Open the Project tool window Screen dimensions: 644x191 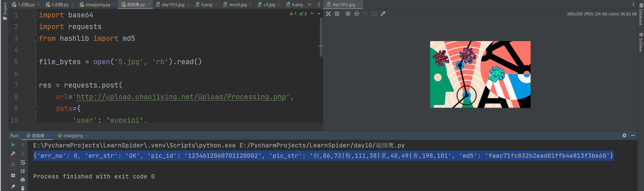click(5, 11)
